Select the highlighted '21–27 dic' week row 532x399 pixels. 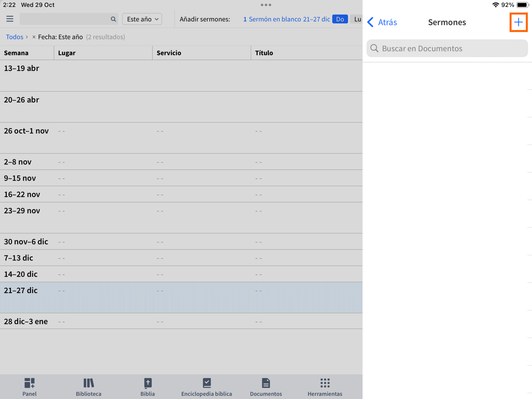click(x=181, y=298)
